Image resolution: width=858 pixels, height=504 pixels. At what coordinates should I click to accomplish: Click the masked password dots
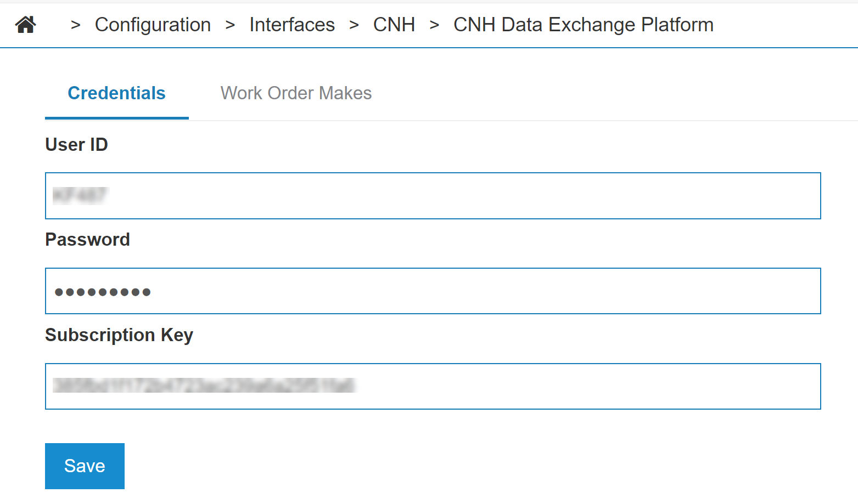(103, 292)
